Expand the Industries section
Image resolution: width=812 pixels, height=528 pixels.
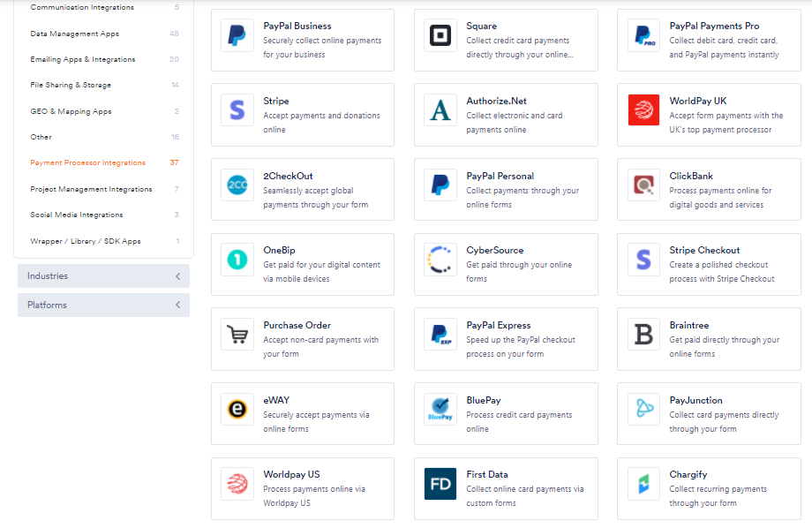103,276
